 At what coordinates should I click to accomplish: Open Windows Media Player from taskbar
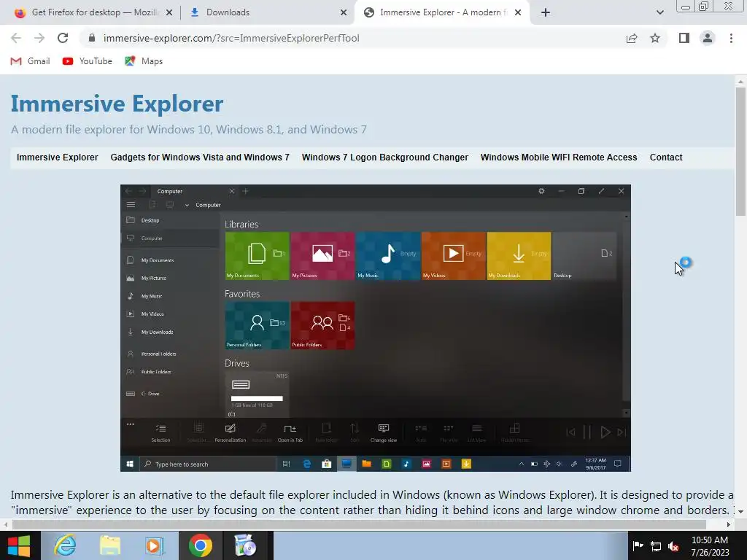click(x=155, y=545)
